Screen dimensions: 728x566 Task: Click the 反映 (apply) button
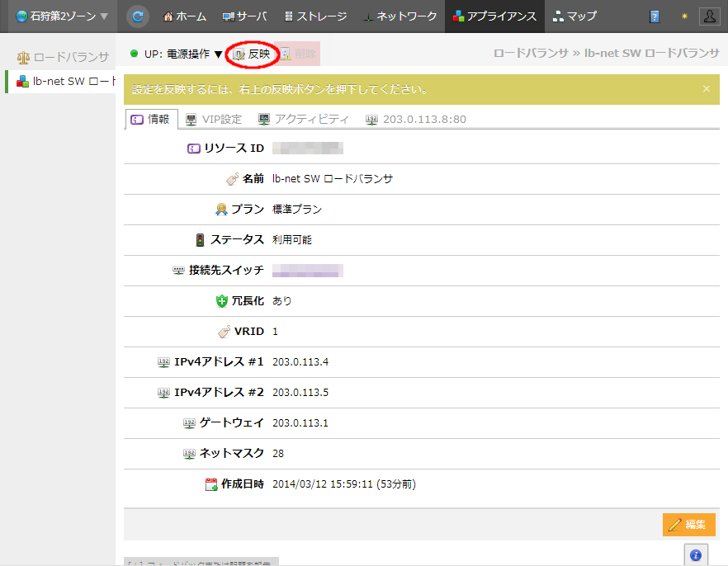point(253,54)
